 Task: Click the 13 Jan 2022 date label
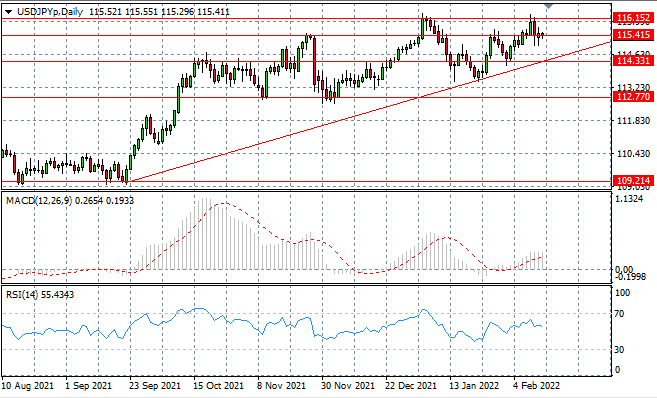point(474,385)
